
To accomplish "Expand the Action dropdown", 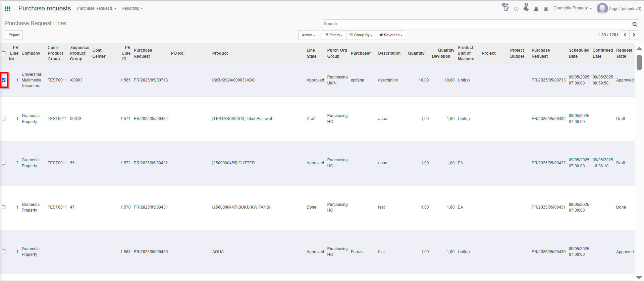I will coord(309,35).
